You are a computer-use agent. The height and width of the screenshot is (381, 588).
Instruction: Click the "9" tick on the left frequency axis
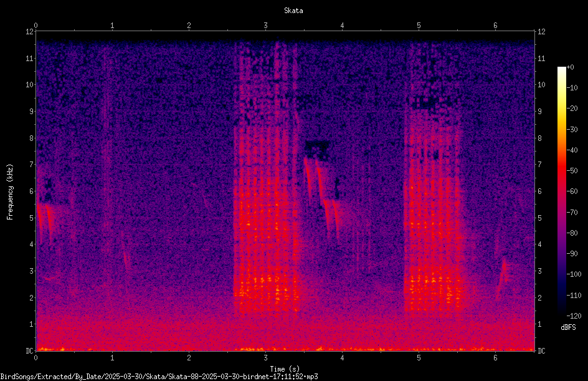point(32,112)
